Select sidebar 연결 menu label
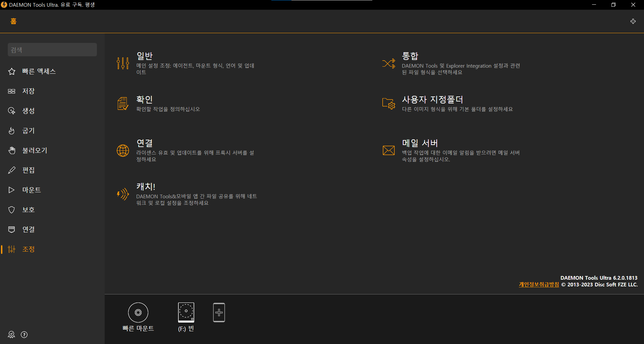This screenshot has height=344, width=644. pos(29,229)
